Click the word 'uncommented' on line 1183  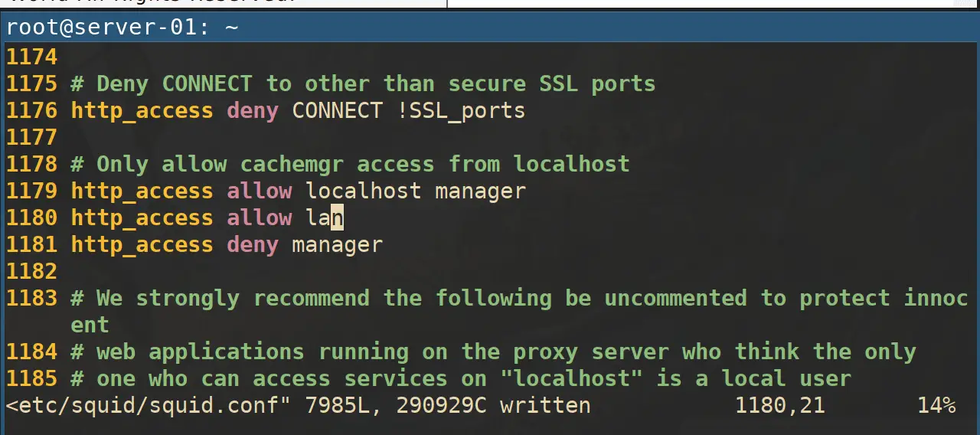675,298
